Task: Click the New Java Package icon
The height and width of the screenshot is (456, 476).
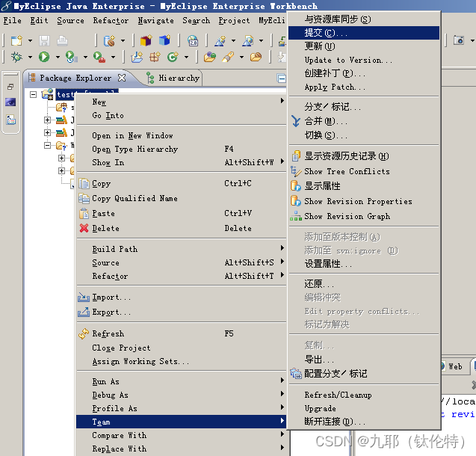Action: [x=155, y=57]
